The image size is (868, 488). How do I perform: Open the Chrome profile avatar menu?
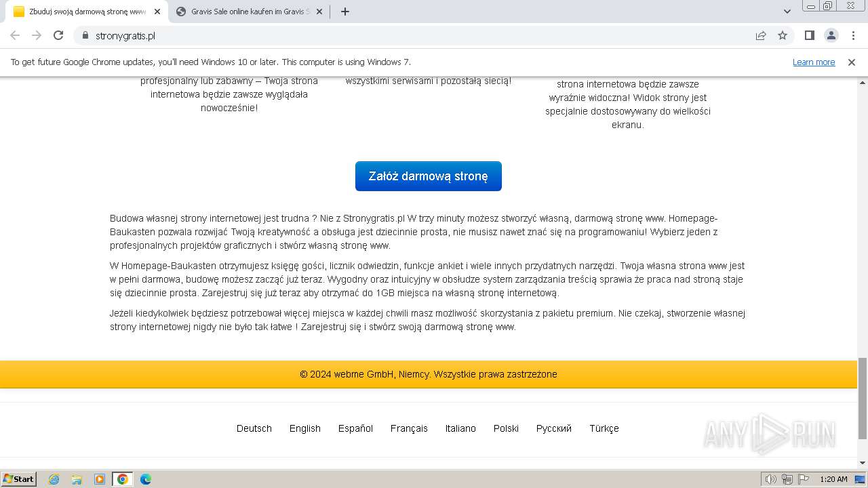pyautogui.click(x=831, y=35)
